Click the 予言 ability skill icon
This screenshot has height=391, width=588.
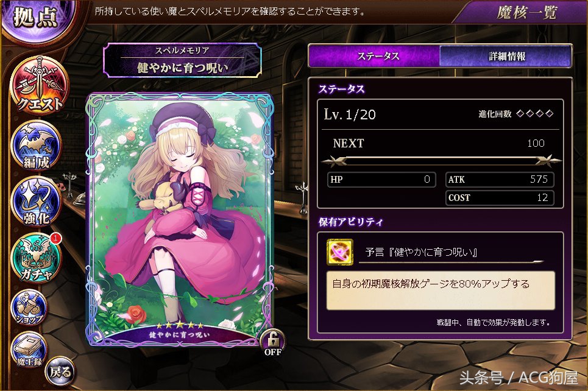click(340, 252)
